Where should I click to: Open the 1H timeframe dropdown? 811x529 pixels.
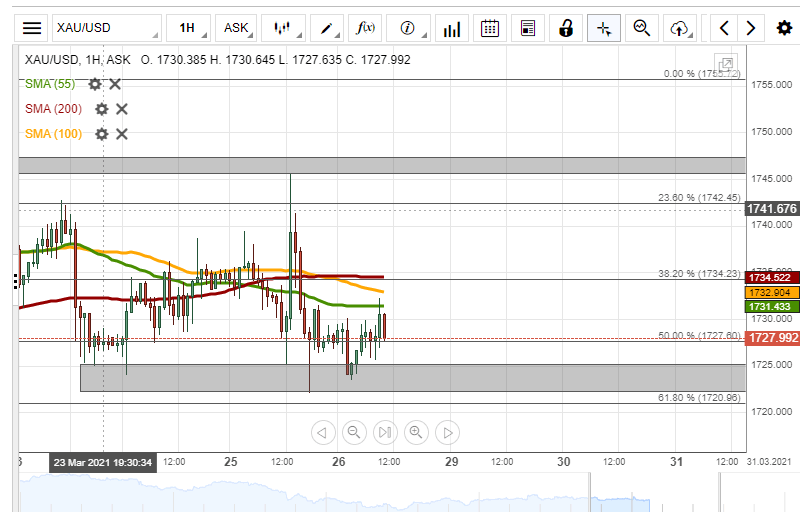(188, 28)
